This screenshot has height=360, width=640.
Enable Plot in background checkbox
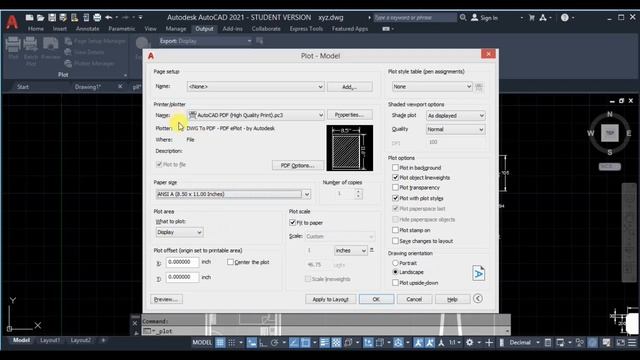pyautogui.click(x=395, y=167)
